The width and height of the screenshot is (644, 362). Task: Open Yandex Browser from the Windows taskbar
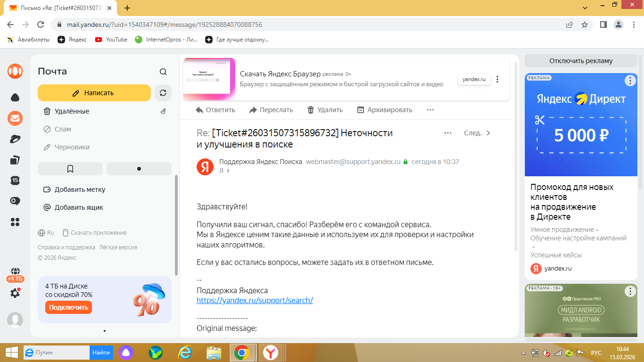pos(270,352)
